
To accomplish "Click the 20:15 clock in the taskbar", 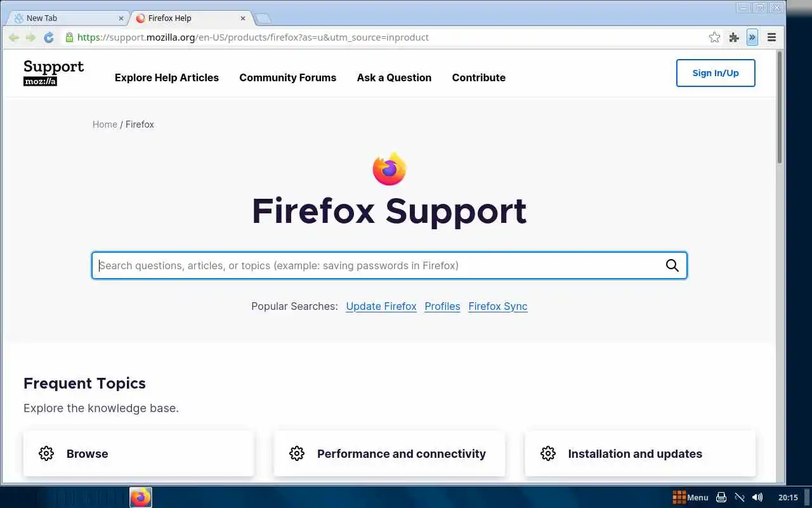I will (x=788, y=497).
